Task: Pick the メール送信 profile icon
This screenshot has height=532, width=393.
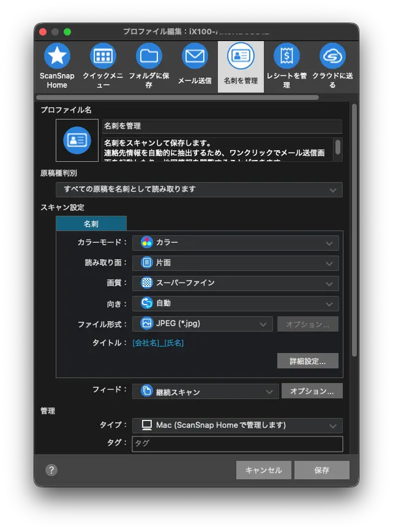Action: pos(195,56)
